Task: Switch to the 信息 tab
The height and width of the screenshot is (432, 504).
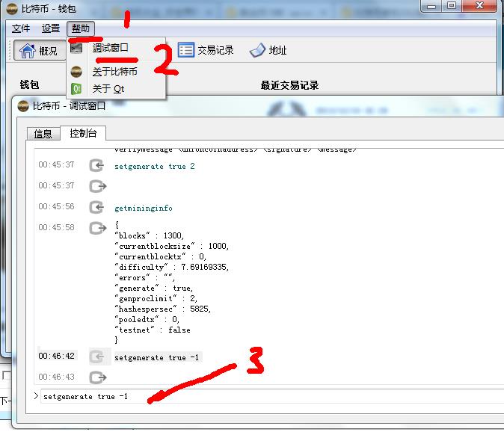Action: 43,134
